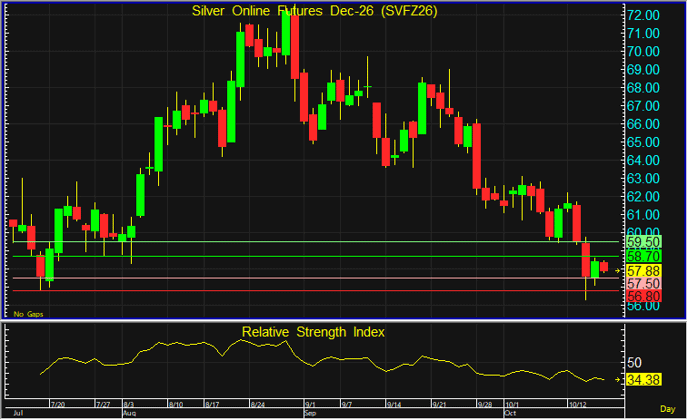The image size is (688, 420).
Task: Click the RSI 50 level label
Action: (x=634, y=363)
